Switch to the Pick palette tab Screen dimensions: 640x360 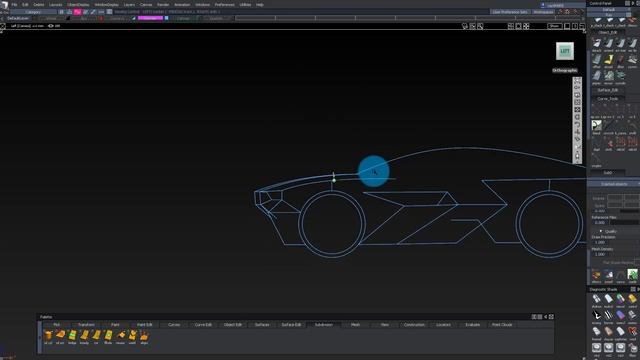click(56, 324)
